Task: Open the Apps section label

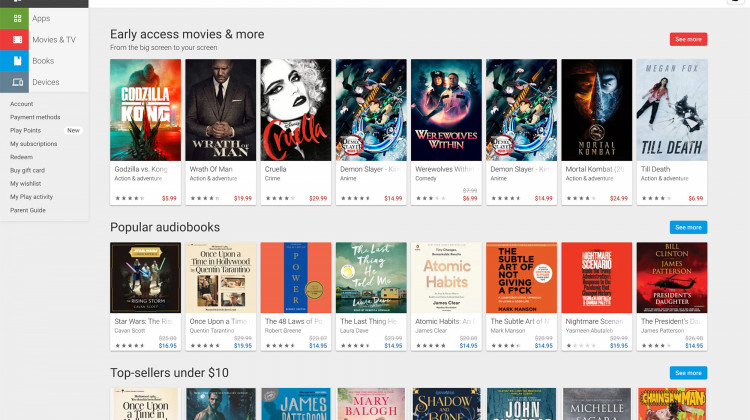Action: click(x=41, y=19)
